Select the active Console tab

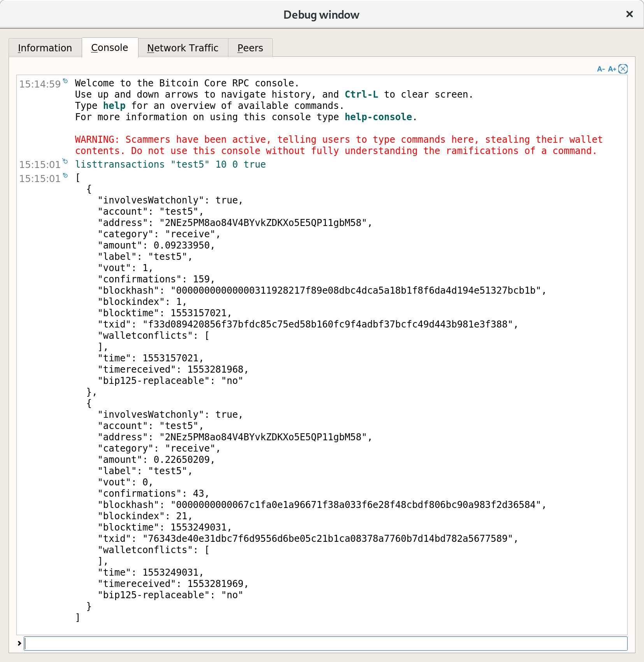[x=109, y=47]
